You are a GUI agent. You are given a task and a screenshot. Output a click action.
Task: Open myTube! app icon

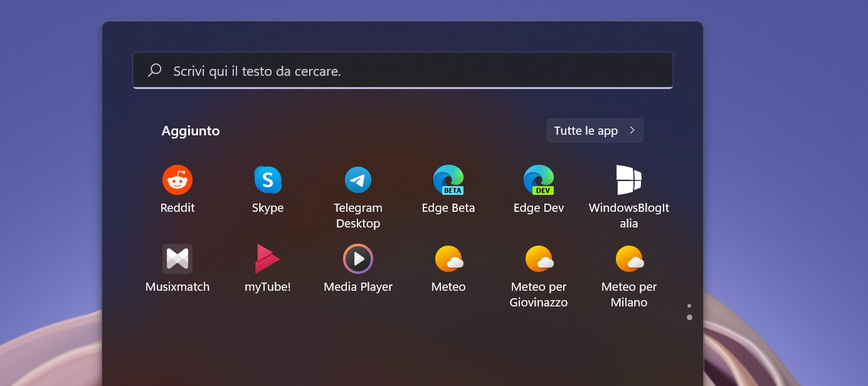268,259
